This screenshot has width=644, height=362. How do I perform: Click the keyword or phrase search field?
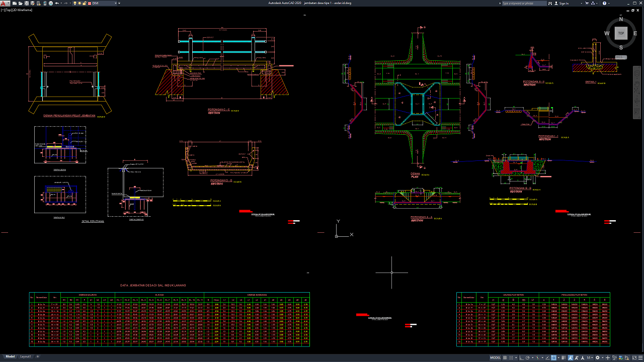524,3
